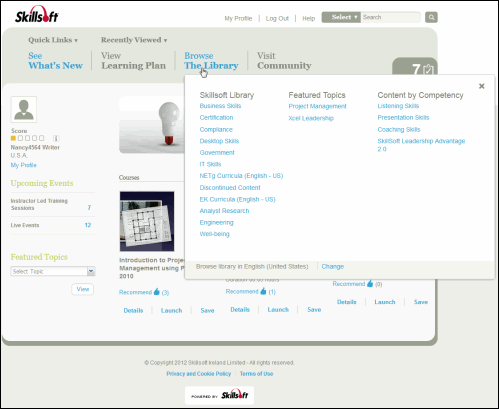Open EK Curricula (English - US) link

coord(238,199)
